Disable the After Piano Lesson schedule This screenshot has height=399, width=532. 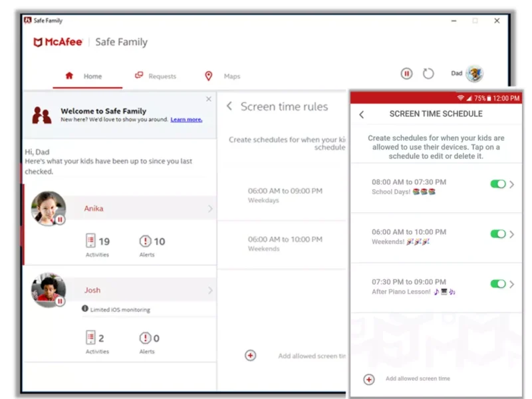click(497, 284)
